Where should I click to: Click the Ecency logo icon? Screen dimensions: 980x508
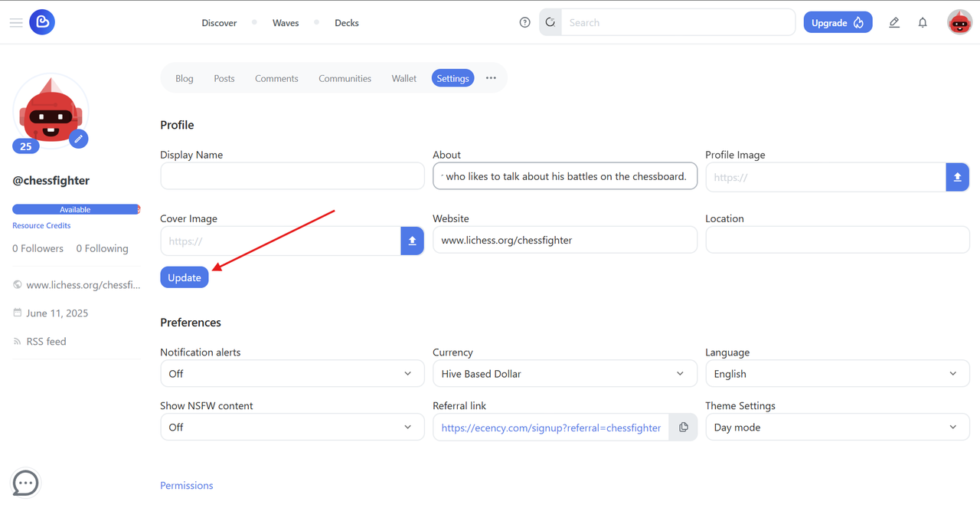pyautogui.click(x=42, y=22)
